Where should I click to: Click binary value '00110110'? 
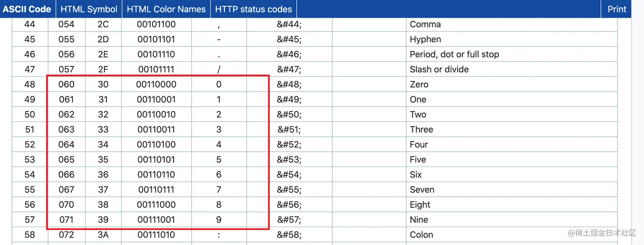coord(156,174)
